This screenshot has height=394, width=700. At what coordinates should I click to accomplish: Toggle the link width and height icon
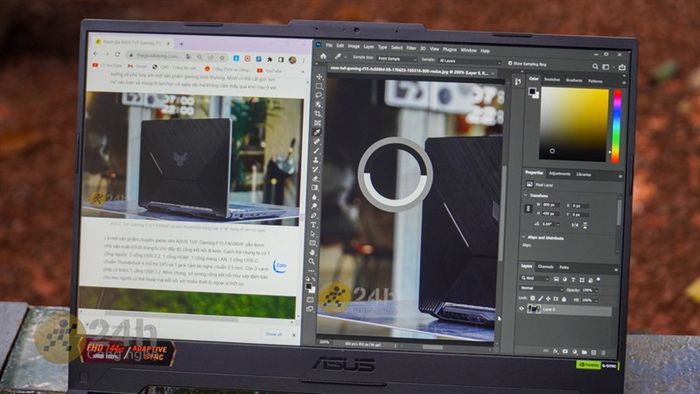click(529, 208)
